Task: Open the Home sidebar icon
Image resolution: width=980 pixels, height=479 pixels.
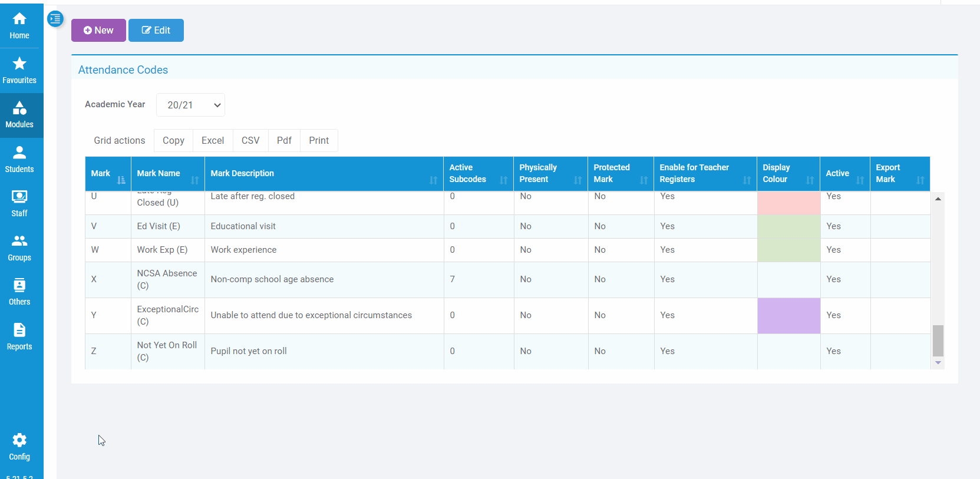Action: click(19, 26)
